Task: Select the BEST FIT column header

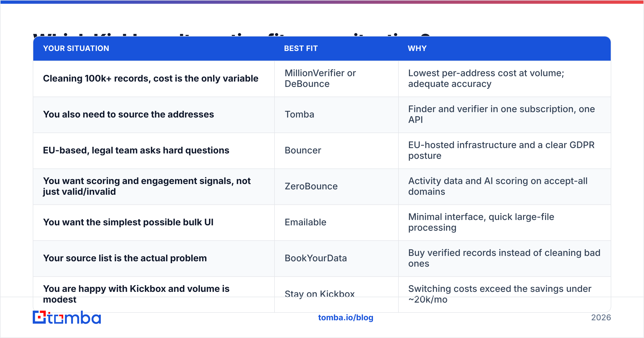Action: [x=301, y=48]
